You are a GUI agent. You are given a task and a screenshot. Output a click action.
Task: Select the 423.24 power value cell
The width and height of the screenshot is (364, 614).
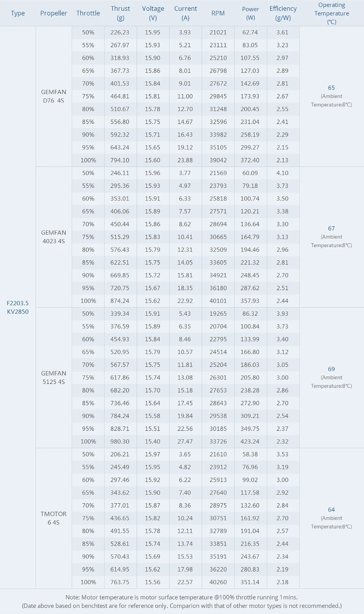250,442
